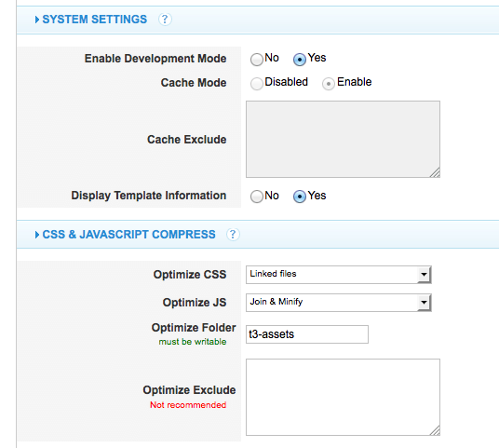Open the System Settings help question mark icon
The height and width of the screenshot is (448, 499).
[x=165, y=20]
